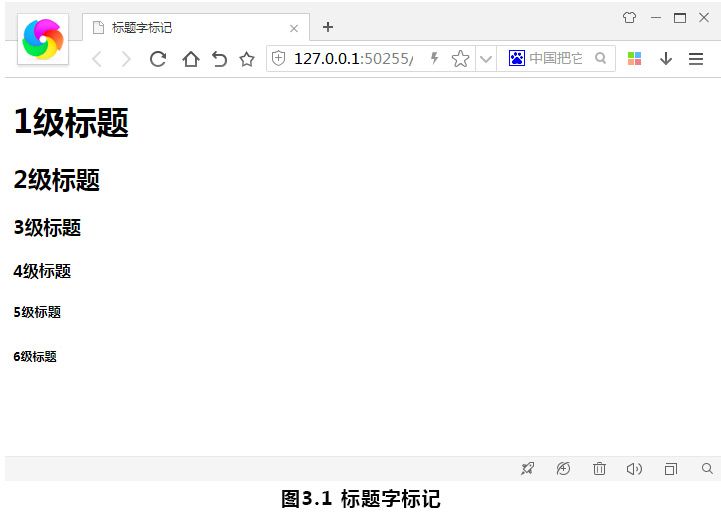Click the skin shirt icon in title bar
721x514 pixels.
coord(629,18)
